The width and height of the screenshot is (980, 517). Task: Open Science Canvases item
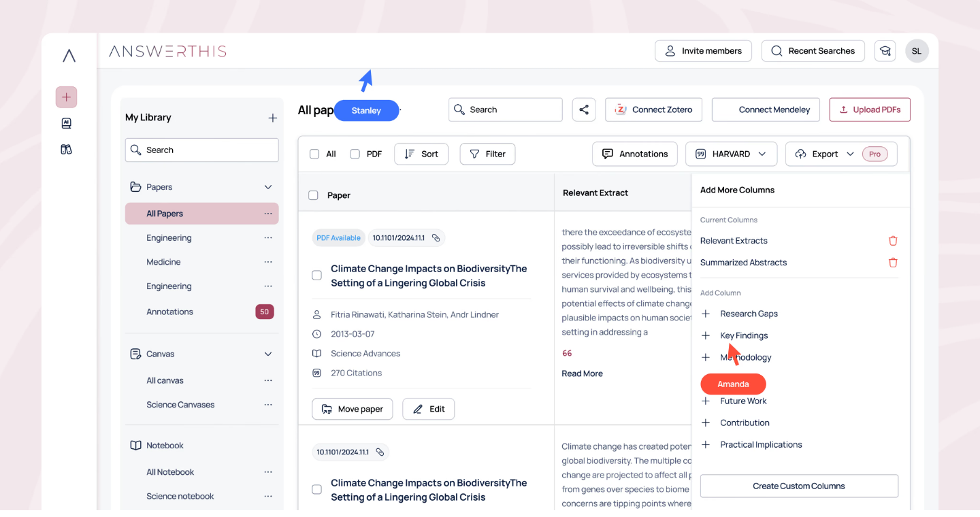[180, 405]
